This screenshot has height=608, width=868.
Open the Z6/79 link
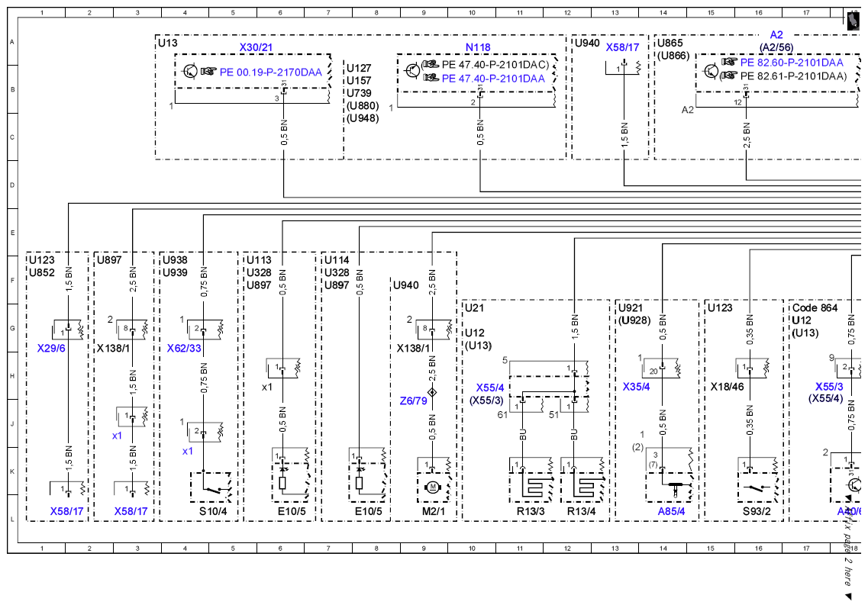[x=414, y=401]
